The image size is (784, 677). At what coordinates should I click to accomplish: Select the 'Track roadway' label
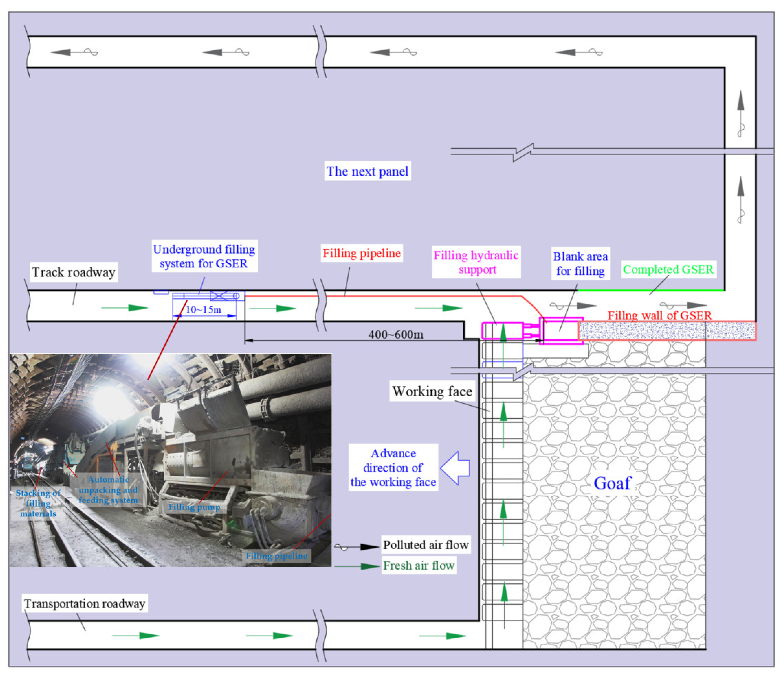(x=74, y=272)
